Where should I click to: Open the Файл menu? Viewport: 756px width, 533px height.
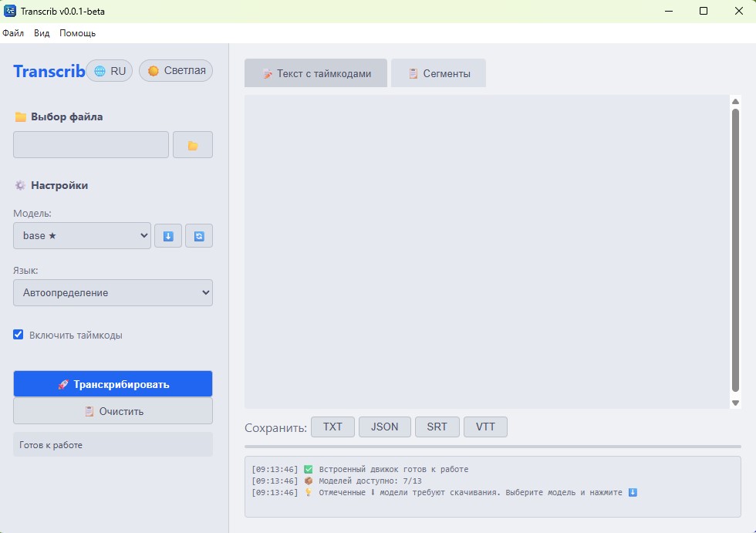(x=13, y=33)
